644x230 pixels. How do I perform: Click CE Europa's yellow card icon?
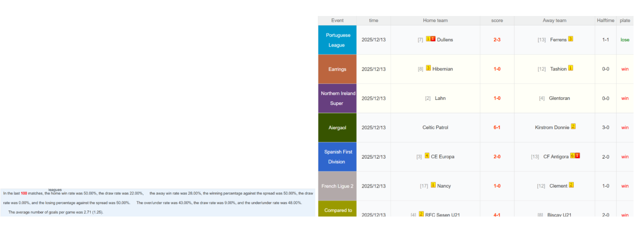[x=427, y=156]
